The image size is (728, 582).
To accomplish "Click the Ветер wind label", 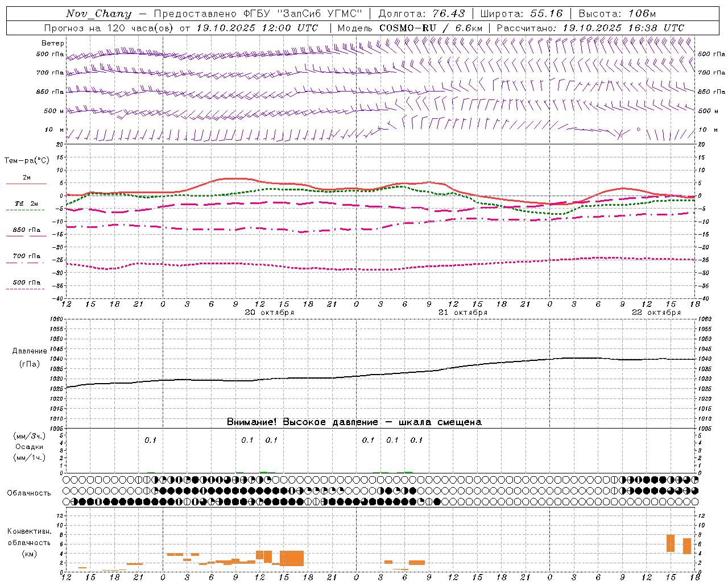I will click(53, 43).
